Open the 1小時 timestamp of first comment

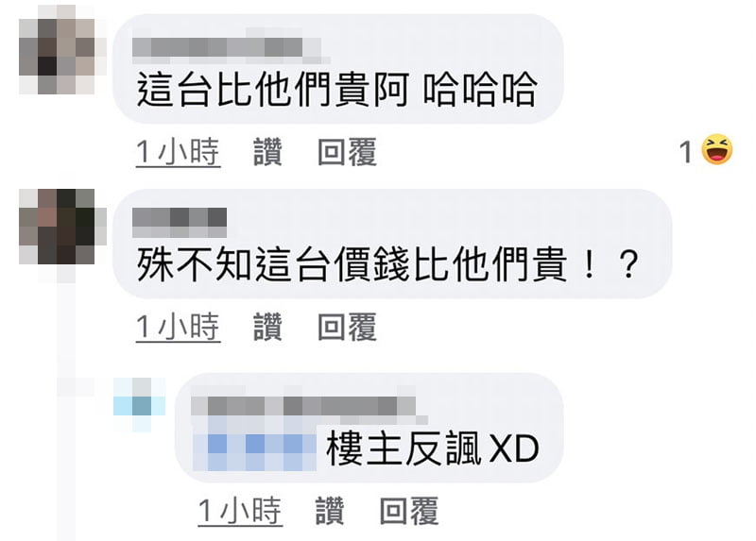coord(178,152)
